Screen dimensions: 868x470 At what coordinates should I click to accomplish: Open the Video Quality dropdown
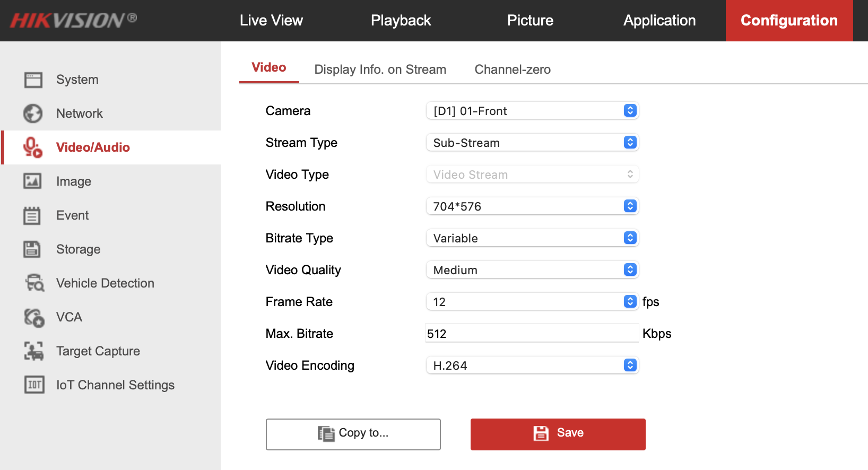[532, 270]
